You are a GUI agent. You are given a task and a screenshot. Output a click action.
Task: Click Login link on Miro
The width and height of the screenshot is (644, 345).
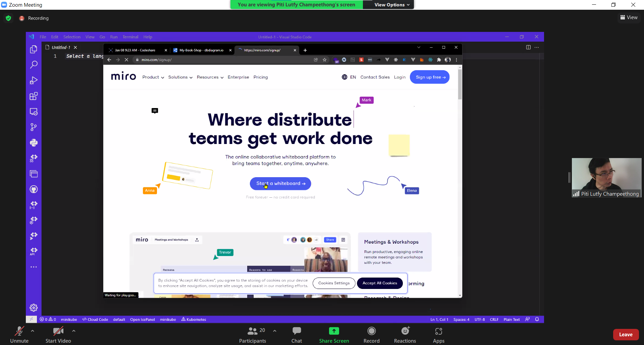pyautogui.click(x=399, y=77)
